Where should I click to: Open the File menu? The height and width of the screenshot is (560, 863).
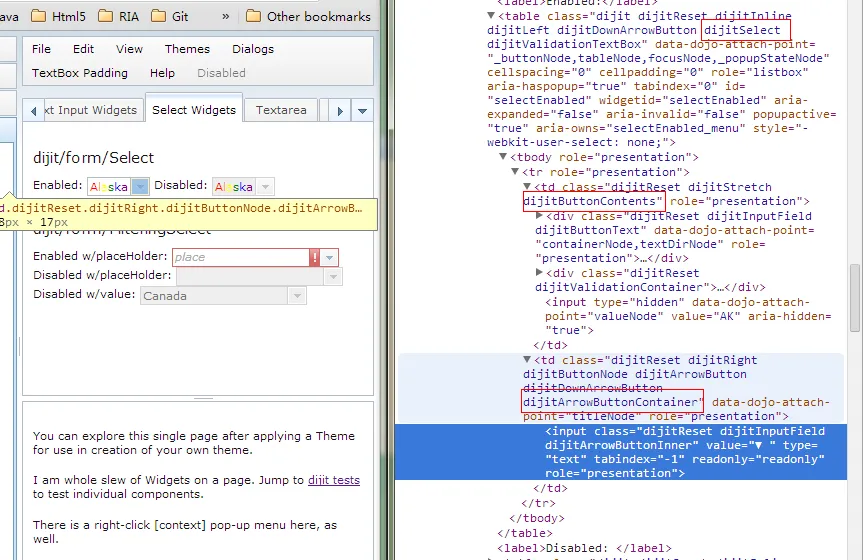click(41, 49)
